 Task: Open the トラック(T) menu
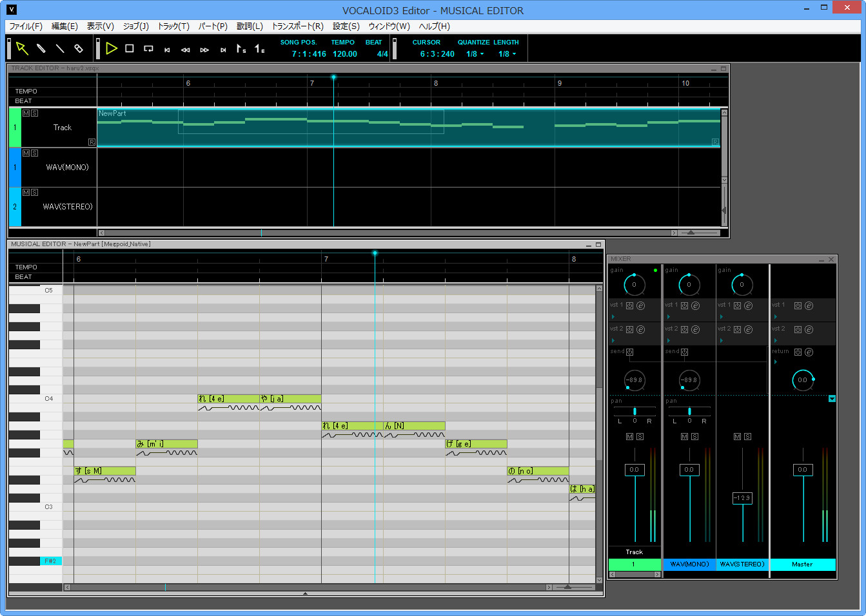coord(173,26)
